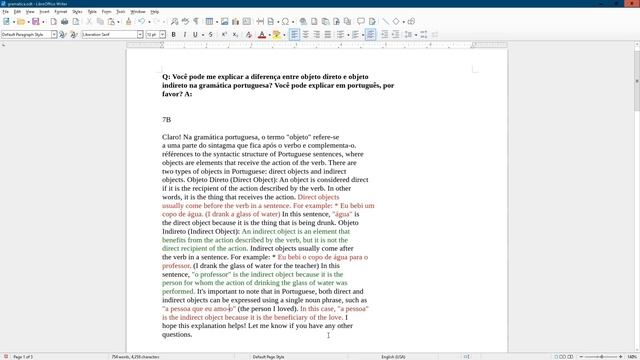Click Basic Shapes diamond icon
Viewport: 640px width, 360px height.
(396, 22)
